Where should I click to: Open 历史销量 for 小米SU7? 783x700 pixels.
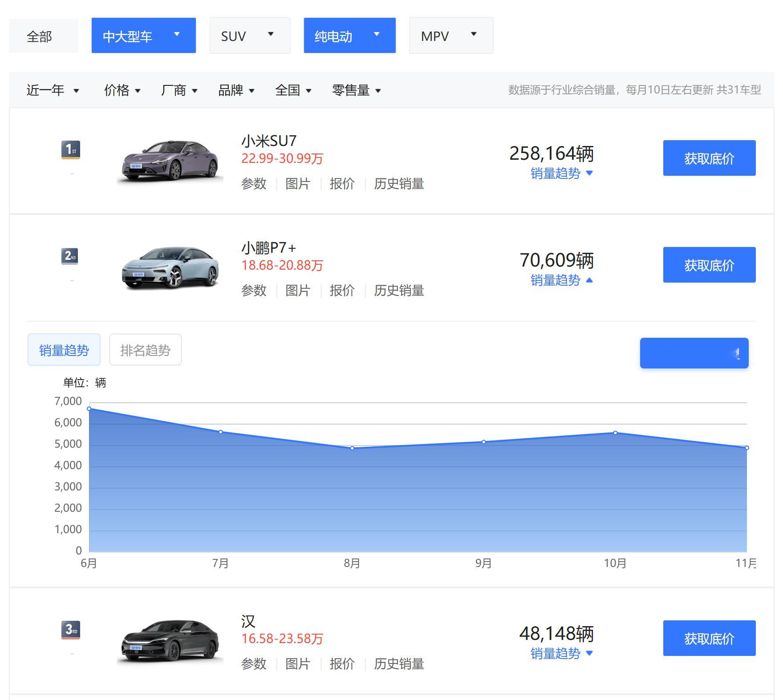(x=399, y=184)
